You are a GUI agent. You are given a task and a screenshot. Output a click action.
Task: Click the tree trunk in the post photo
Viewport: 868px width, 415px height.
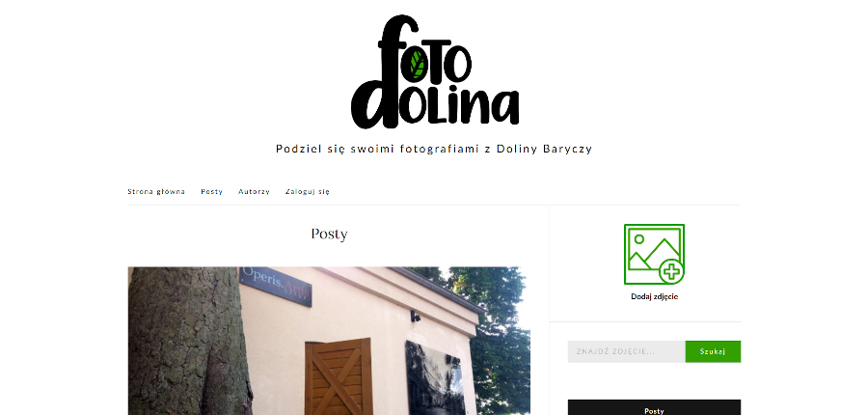point(187,341)
